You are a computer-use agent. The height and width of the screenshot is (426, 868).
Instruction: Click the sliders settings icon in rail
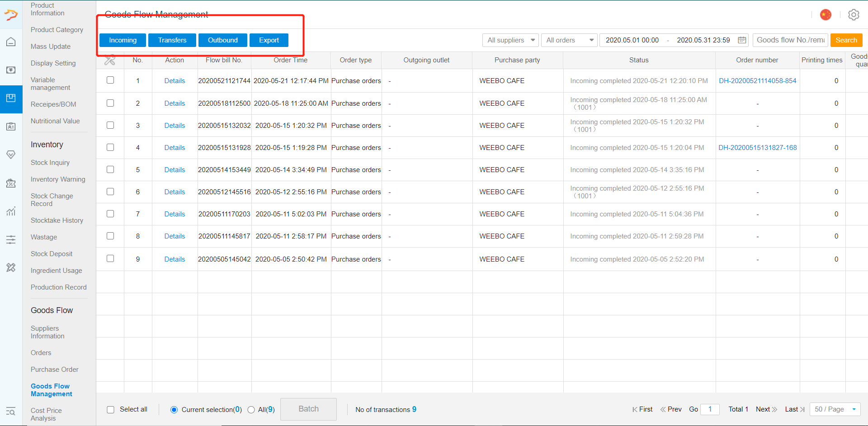(x=11, y=239)
